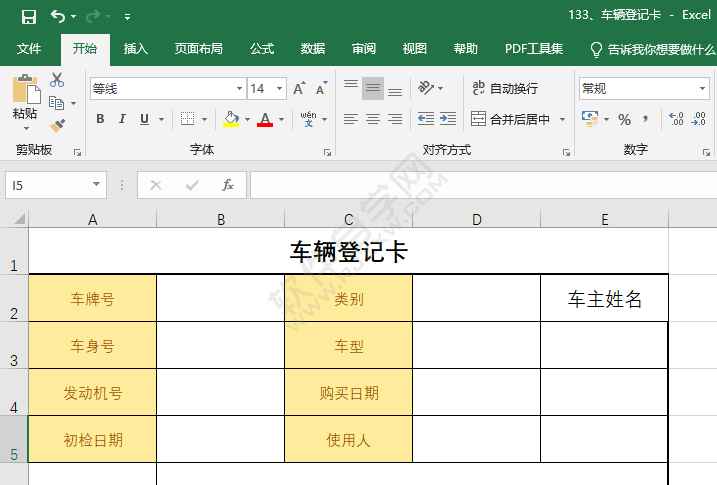Open the Underline style dropdown arrow
Image resolution: width=717 pixels, height=485 pixels.
pyautogui.click(x=161, y=119)
